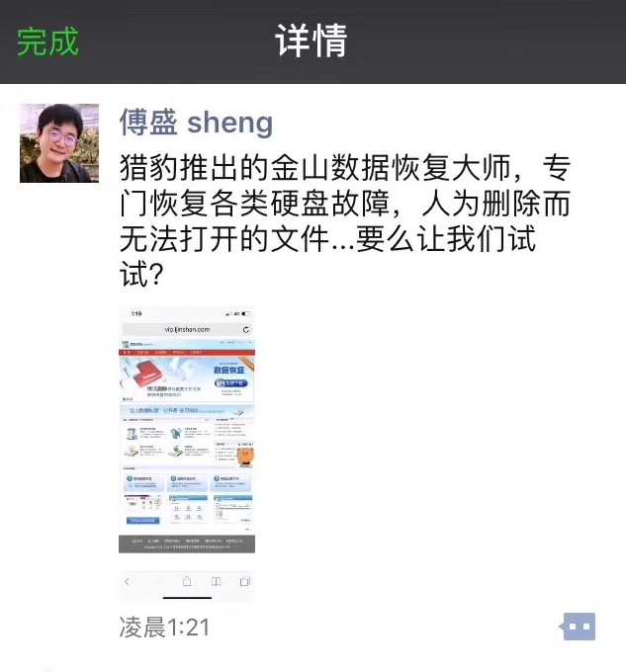Click the bookmarks book icon in thumbnail toolbar
Screen dimensions: 626x672
pyautogui.click(x=217, y=581)
